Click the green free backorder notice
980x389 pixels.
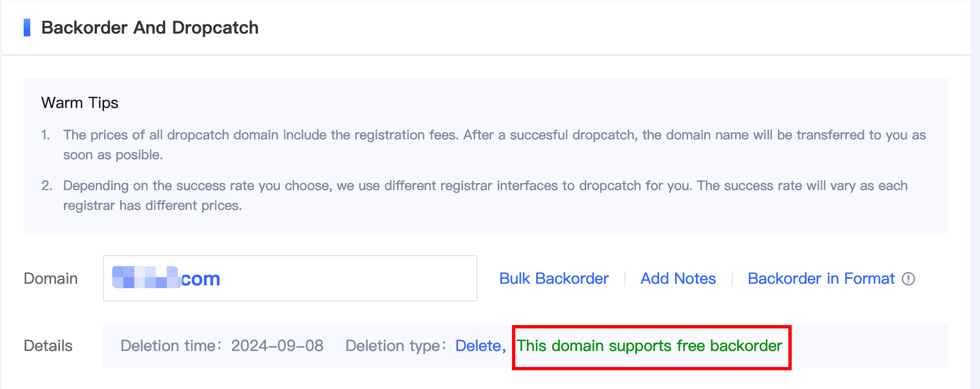(x=650, y=346)
